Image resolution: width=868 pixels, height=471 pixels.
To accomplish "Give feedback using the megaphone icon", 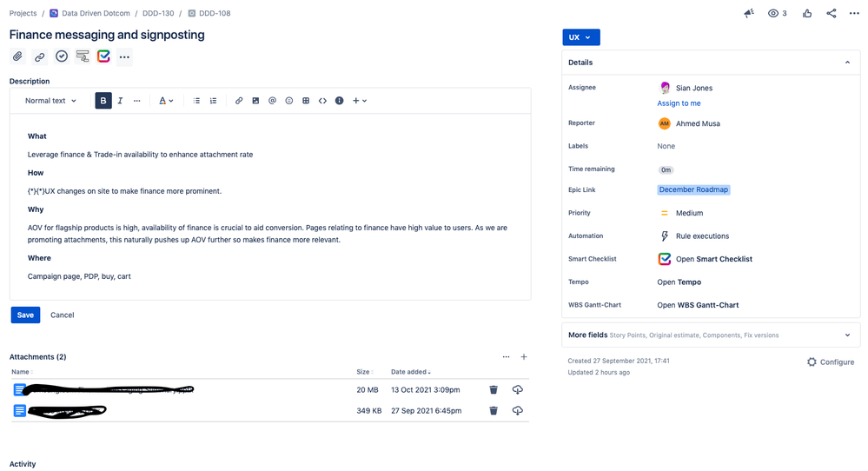I will pyautogui.click(x=749, y=13).
